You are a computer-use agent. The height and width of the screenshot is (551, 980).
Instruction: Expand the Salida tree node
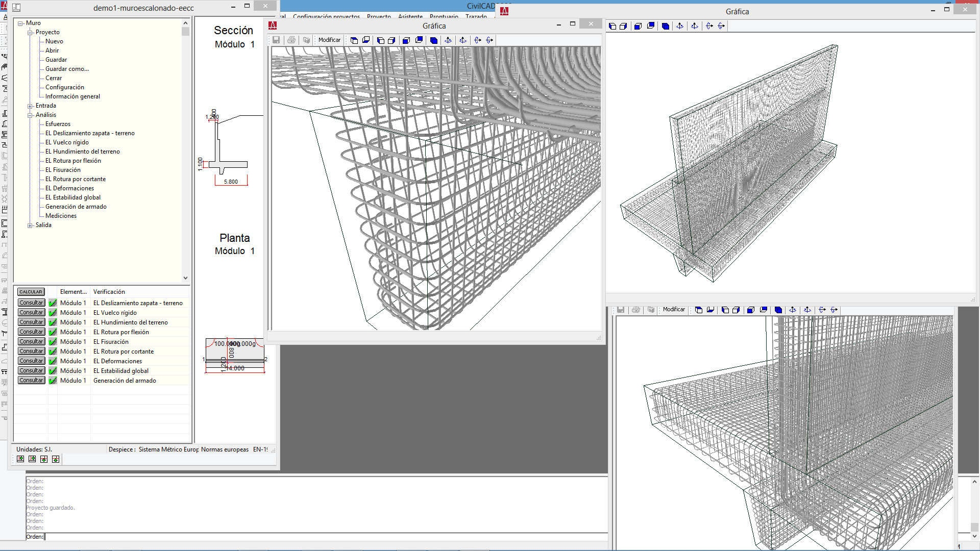click(x=30, y=225)
